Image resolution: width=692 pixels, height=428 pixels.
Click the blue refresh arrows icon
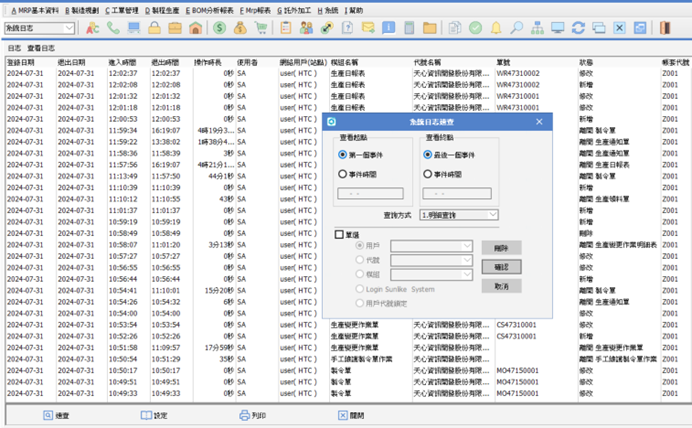click(x=578, y=28)
